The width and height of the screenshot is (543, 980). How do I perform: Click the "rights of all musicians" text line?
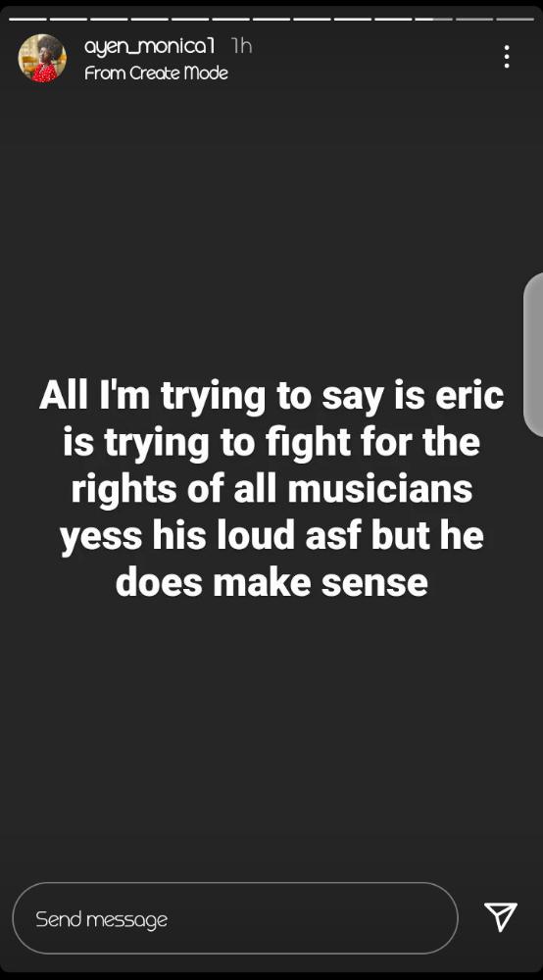pos(271,489)
